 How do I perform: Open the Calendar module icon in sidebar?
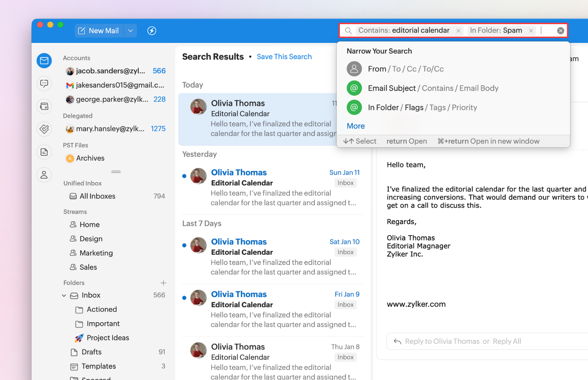pos(44,106)
